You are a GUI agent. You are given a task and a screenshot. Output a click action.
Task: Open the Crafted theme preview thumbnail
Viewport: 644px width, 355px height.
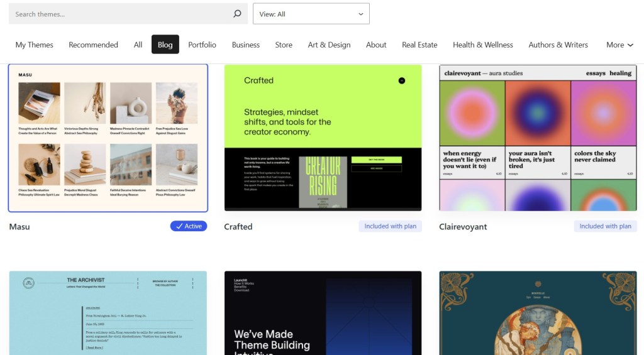click(323, 138)
